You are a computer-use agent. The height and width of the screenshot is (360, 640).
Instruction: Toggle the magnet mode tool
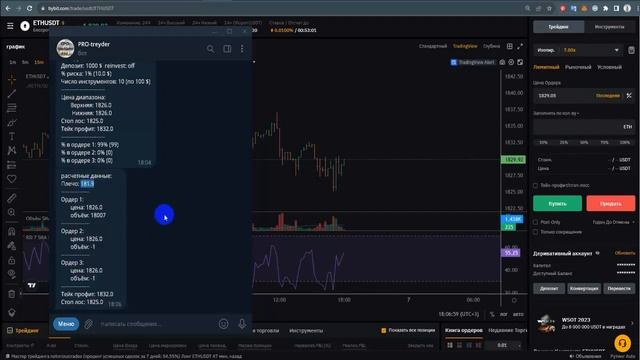pyautogui.click(x=11, y=231)
